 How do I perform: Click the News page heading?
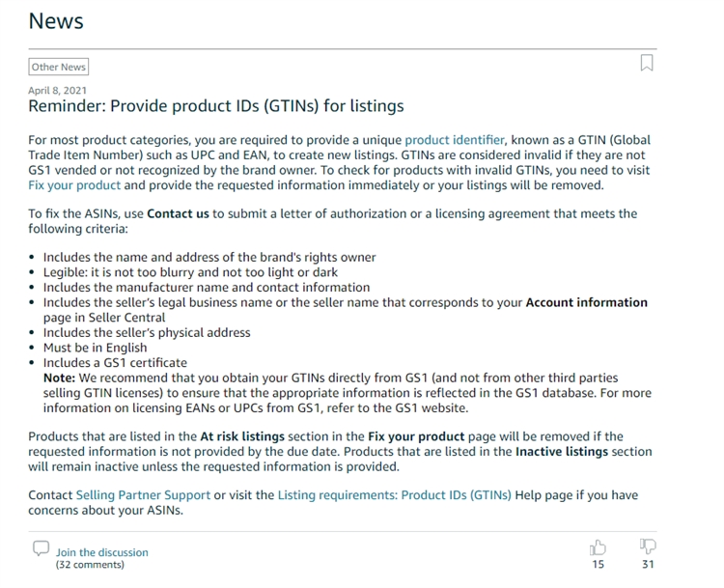tap(56, 21)
